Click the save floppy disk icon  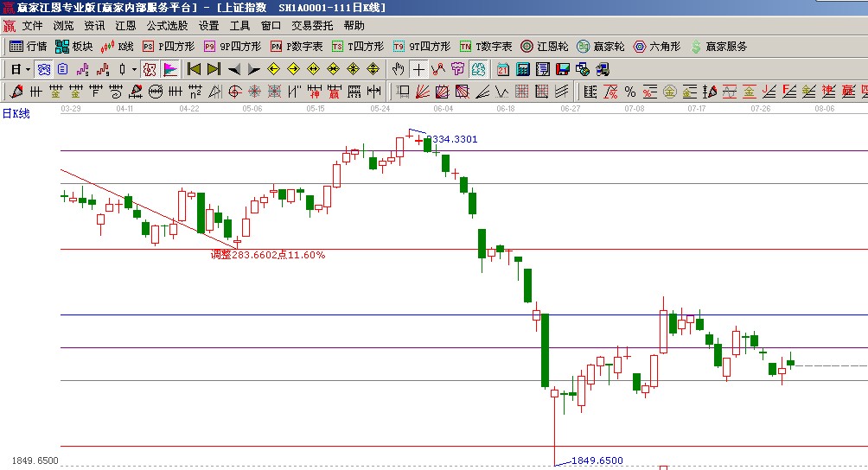(563, 69)
